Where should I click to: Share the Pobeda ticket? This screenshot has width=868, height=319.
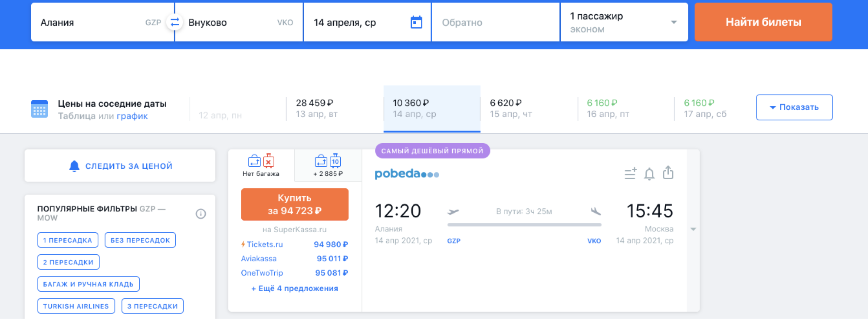(x=668, y=173)
